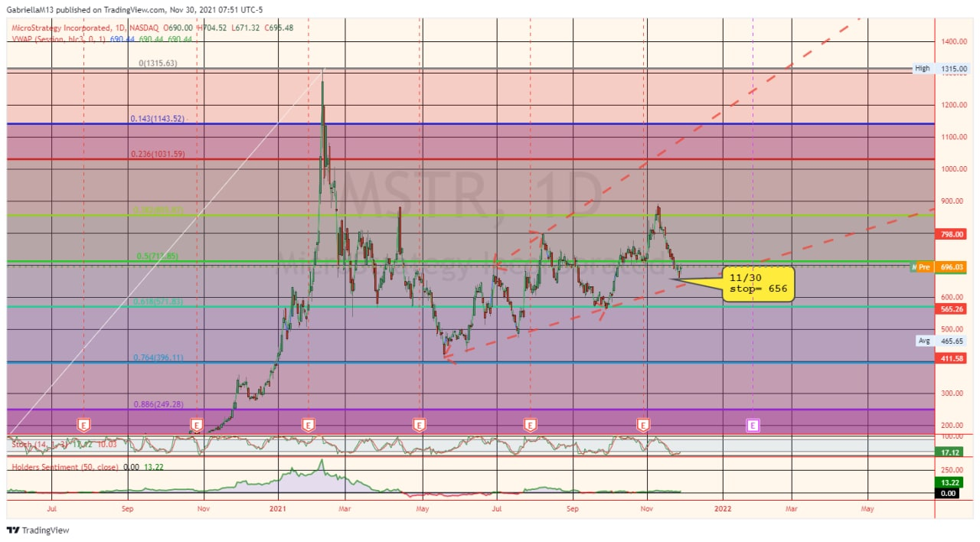This screenshot has width=980, height=542.
Task: Click the 900.00 price scale label
Action: pyautogui.click(x=953, y=201)
